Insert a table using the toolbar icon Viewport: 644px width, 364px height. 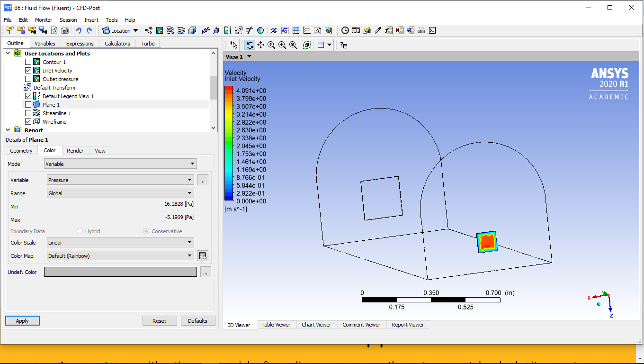(296, 30)
